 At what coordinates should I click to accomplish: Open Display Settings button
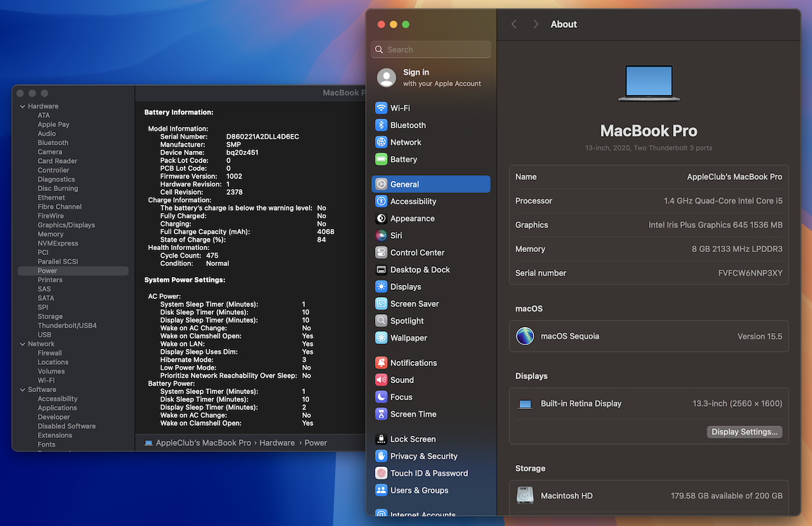(x=744, y=432)
